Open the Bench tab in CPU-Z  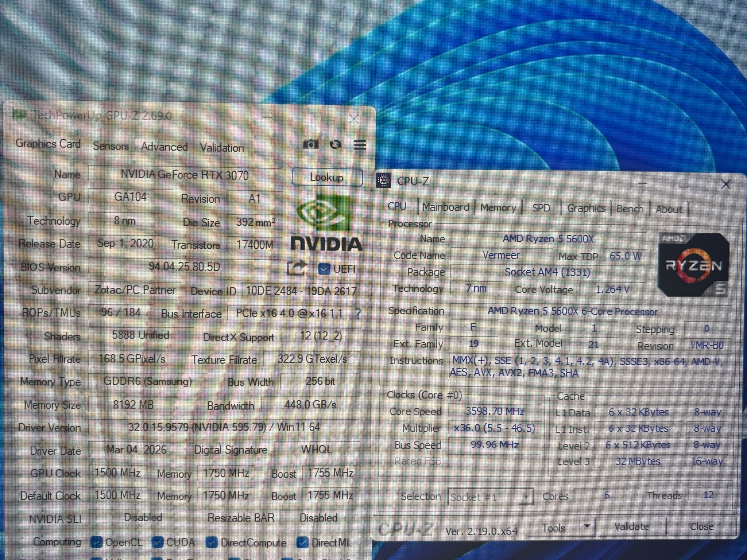coord(630,209)
